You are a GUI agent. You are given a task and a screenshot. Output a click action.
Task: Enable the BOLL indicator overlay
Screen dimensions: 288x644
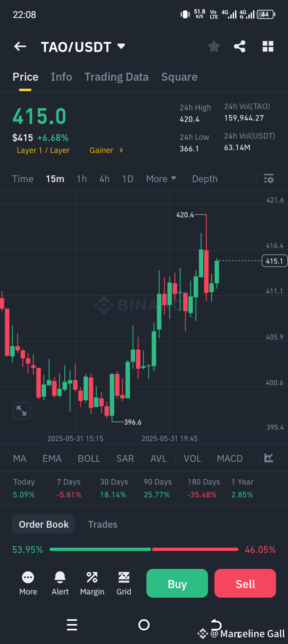click(x=89, y=458)
